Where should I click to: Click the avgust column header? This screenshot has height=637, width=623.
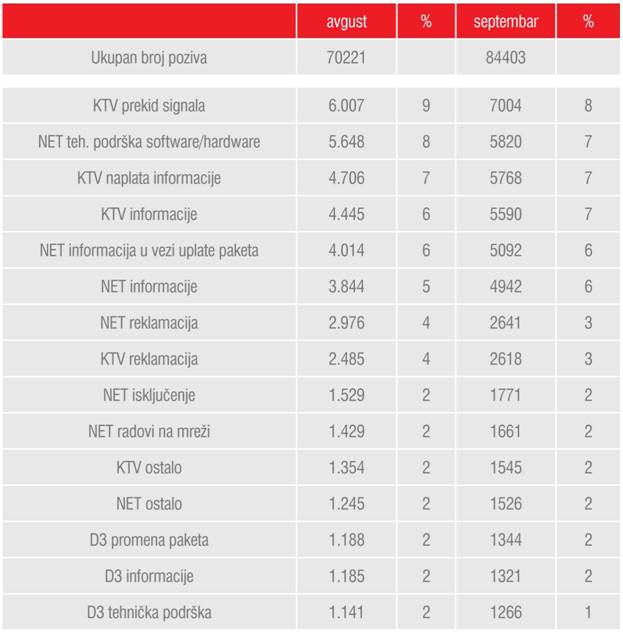346,21
